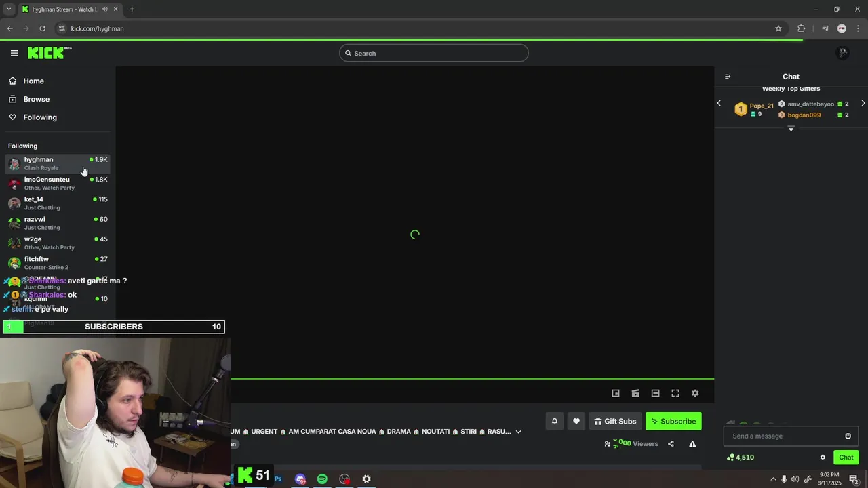This screenshot has height=488, width=868.
Task: Click the Gift Subs button
Action: [615, 421]
